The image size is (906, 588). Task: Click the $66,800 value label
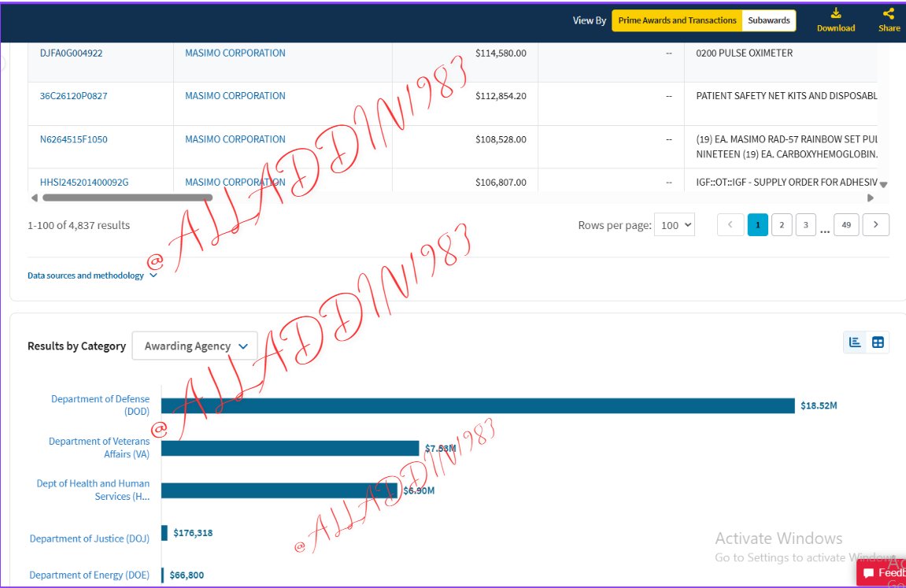[x=187, y=575]
